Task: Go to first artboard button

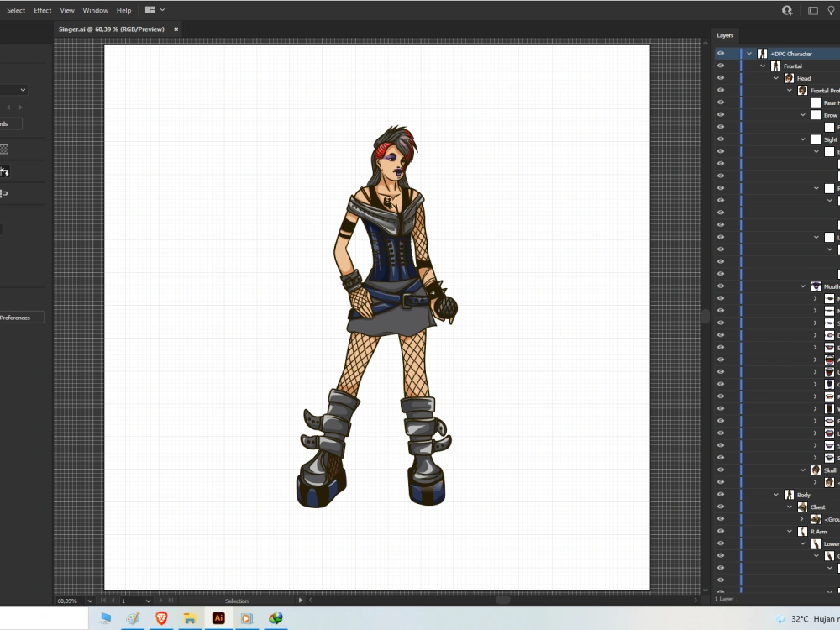Action: pyautogui.click(x=102, y=601)
